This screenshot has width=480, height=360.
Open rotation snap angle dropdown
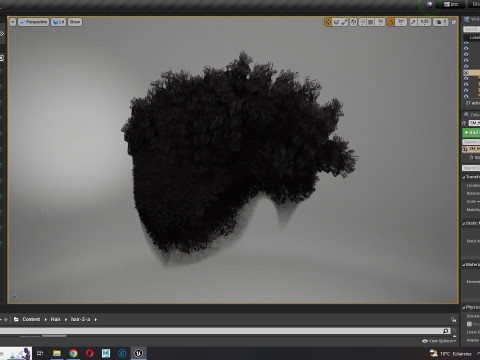tap(401, 22)
